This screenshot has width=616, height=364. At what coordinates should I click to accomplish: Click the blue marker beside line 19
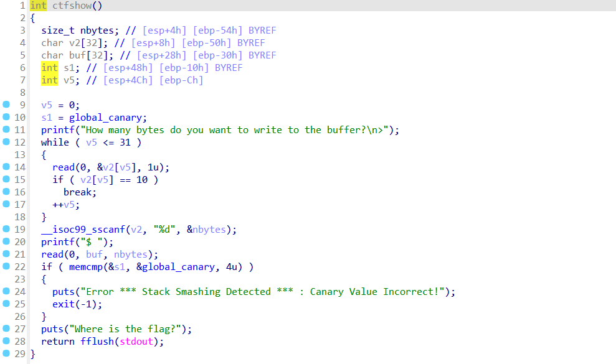click(6, 229)
